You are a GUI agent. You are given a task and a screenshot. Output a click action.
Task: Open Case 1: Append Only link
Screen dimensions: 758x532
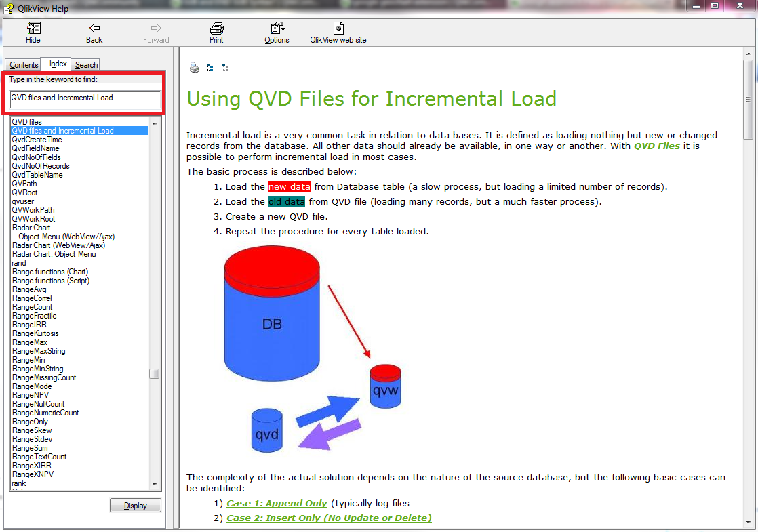277,503
